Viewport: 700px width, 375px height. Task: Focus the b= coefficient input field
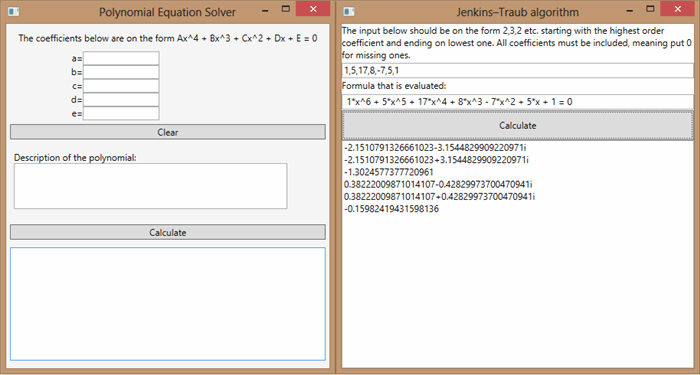click(x=121, y=72)
